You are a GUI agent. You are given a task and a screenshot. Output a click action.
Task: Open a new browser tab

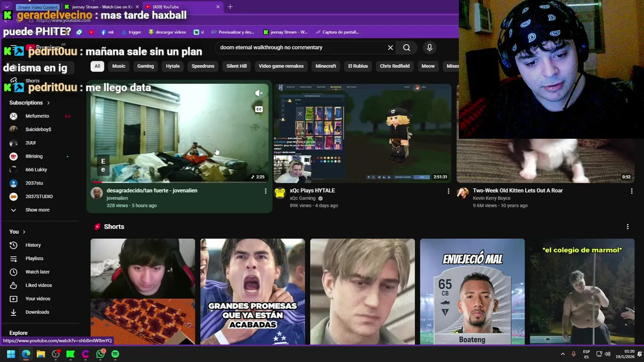(x=230, y=7)
